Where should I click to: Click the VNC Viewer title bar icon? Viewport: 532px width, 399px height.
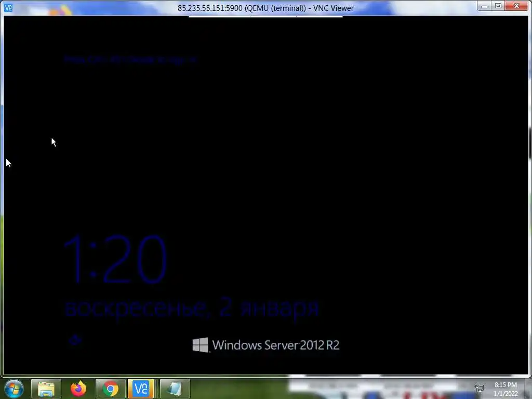pos(8,7)
